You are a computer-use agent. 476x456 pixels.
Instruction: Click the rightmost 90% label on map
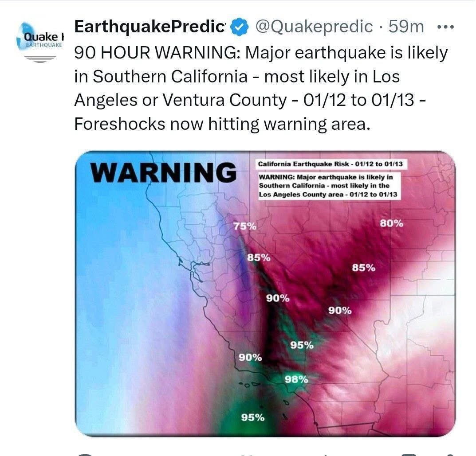(340, 311)
